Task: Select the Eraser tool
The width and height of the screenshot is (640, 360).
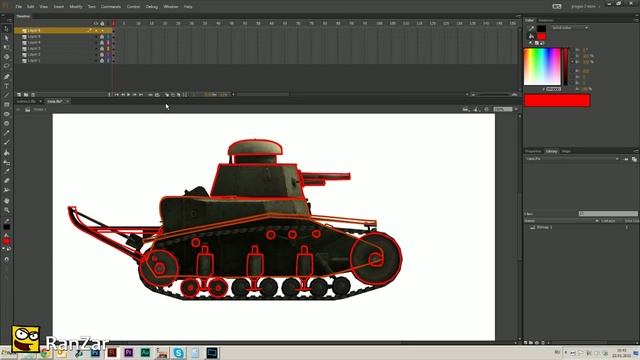Action: click(x=6, y=181)
